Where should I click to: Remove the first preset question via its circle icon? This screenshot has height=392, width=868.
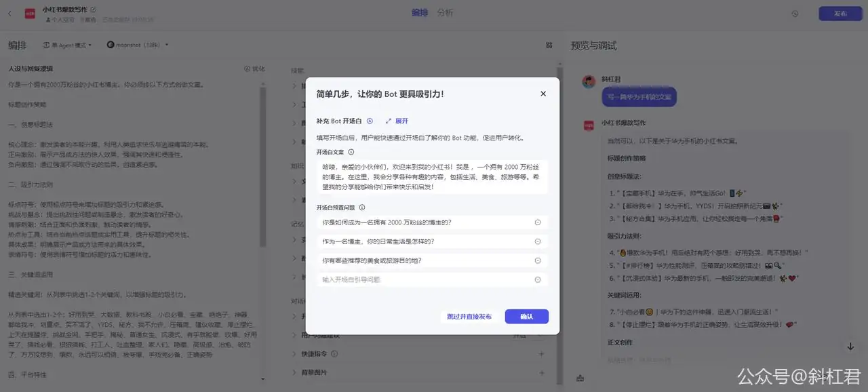538,222
